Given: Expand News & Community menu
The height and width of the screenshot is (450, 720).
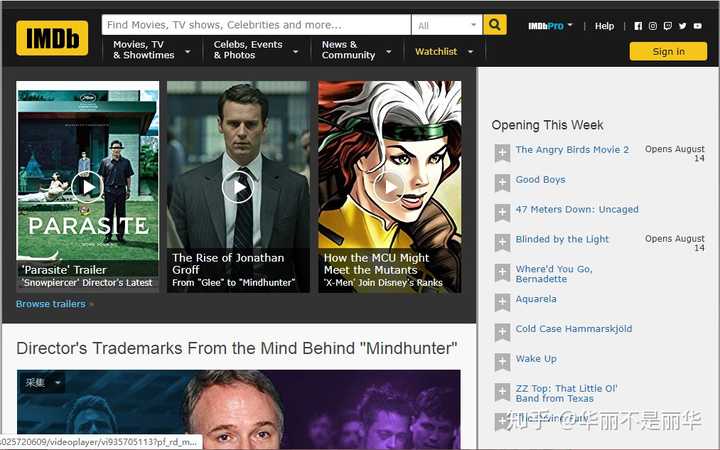Looking at the screenshot, I should 356,50.
